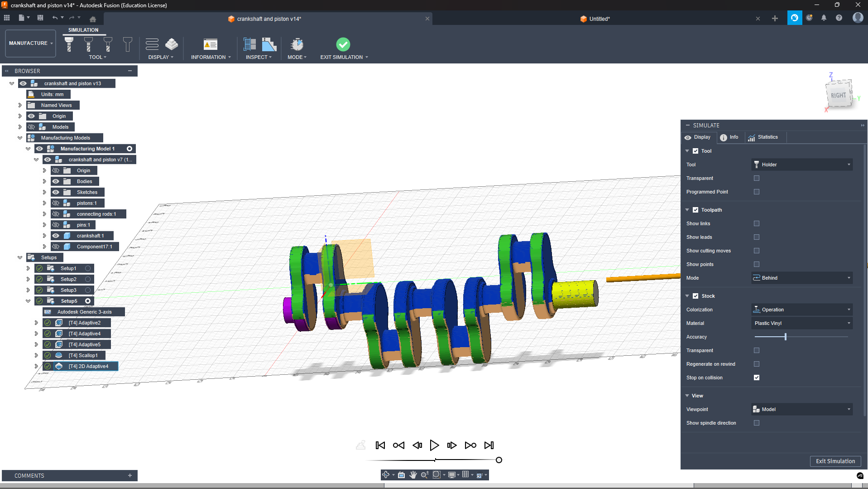Go to end of simulation
The height and width of the screenshot is (489, 868).
pos(489,445)
